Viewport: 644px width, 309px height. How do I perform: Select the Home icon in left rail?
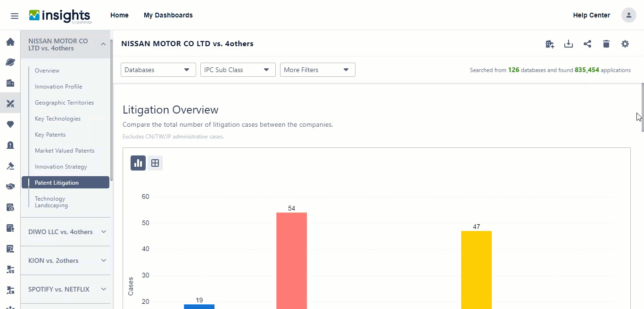(10, 41)
